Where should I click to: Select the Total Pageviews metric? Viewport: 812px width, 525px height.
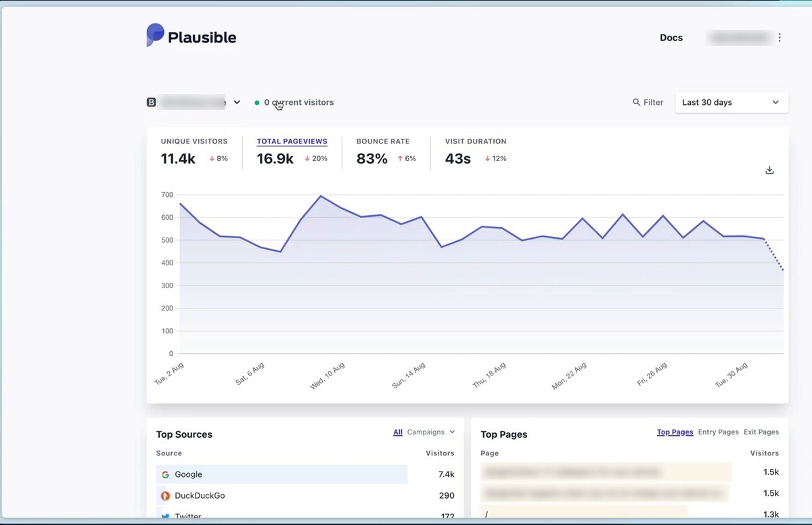292,141
